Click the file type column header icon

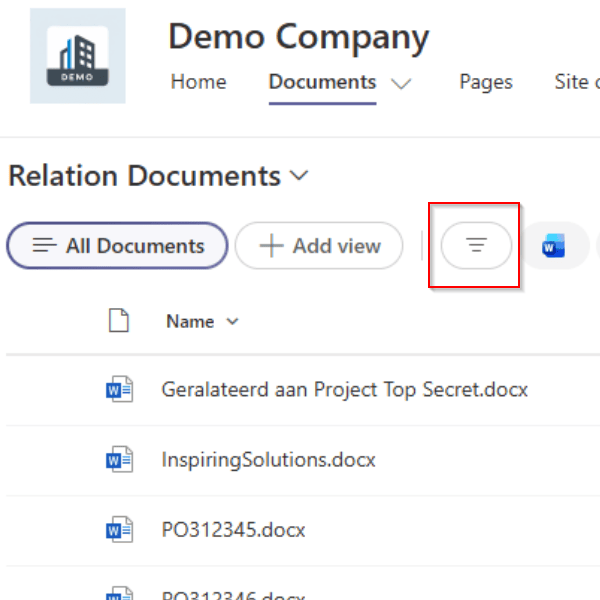click(119, 321)
